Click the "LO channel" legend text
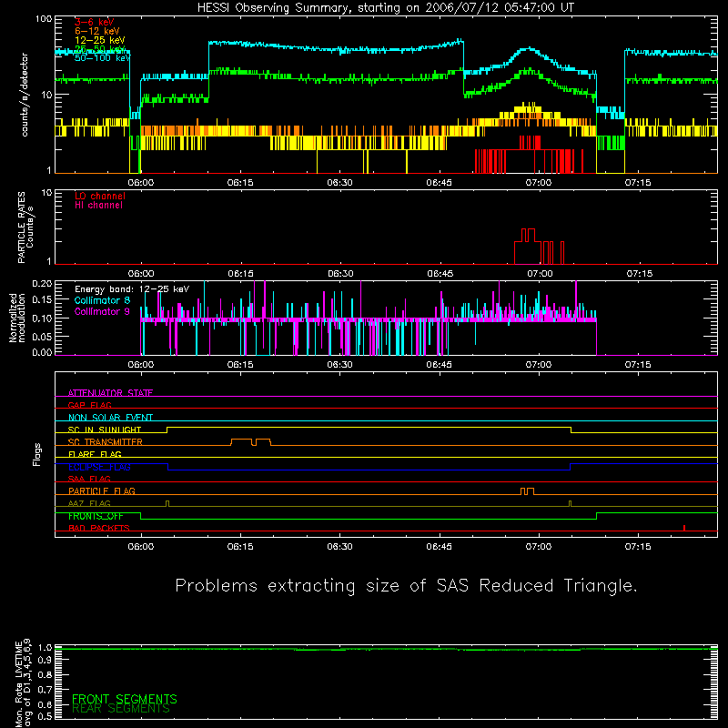Viewport: 728px width, 728px height. tap(100, 196)
